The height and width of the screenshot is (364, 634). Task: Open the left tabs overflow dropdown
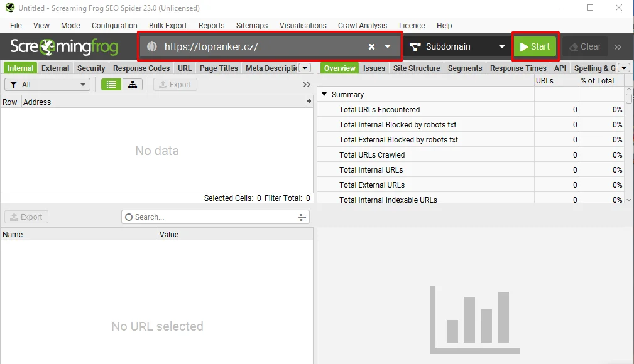pos(305,68)
